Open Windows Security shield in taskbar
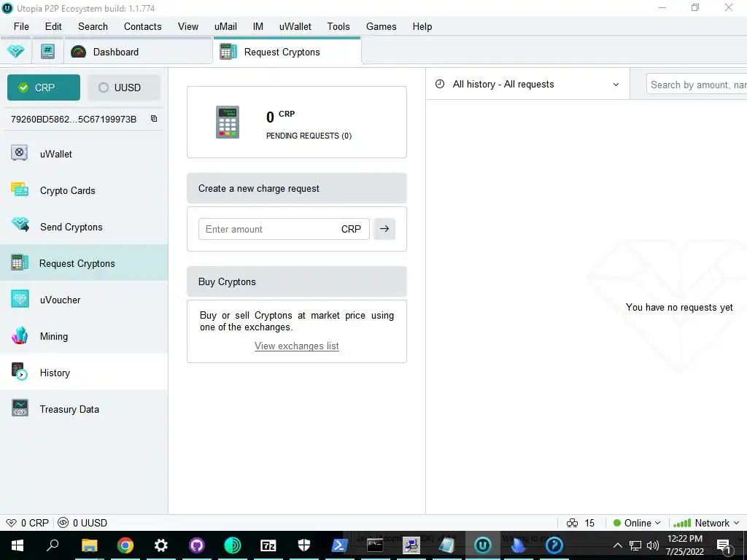 (x=304, y=545)
